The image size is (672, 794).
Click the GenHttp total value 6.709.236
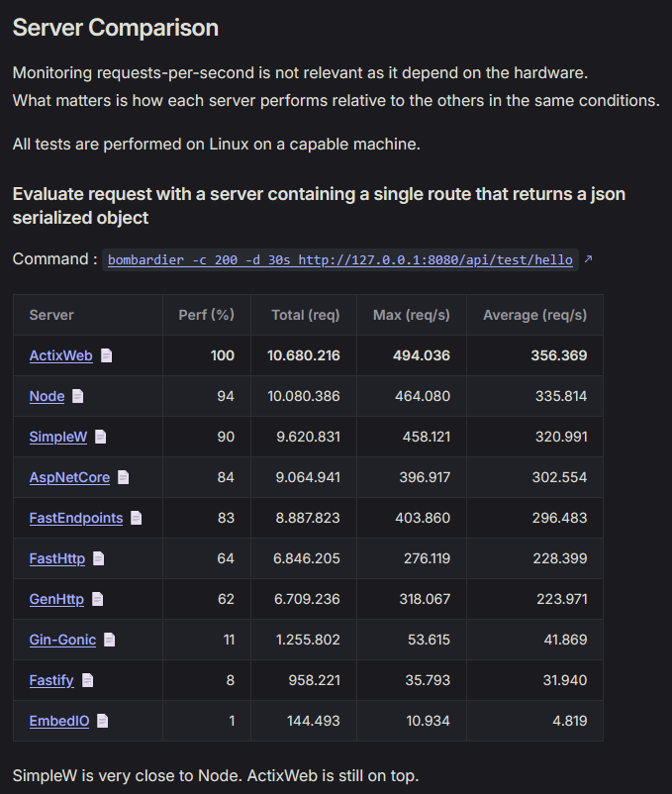coord(307,599)
